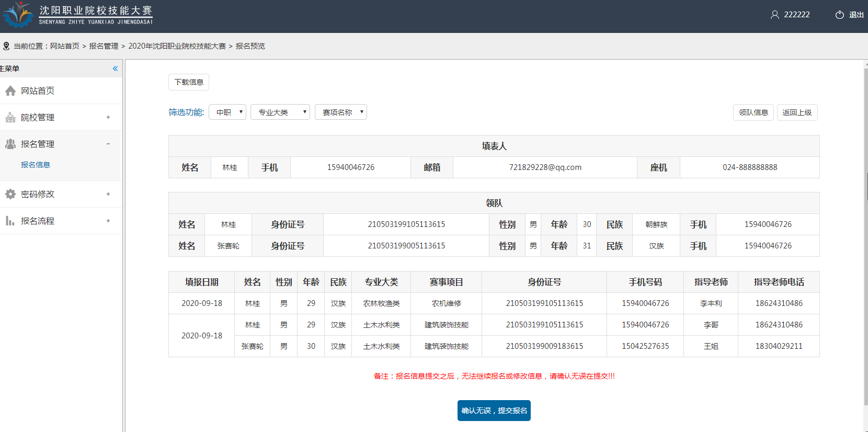Viewport: 868px width, 432px height.
Task: Click 朝鲜族 ethnicity cell
Action: pyautogui.click(x=656, y=224)
